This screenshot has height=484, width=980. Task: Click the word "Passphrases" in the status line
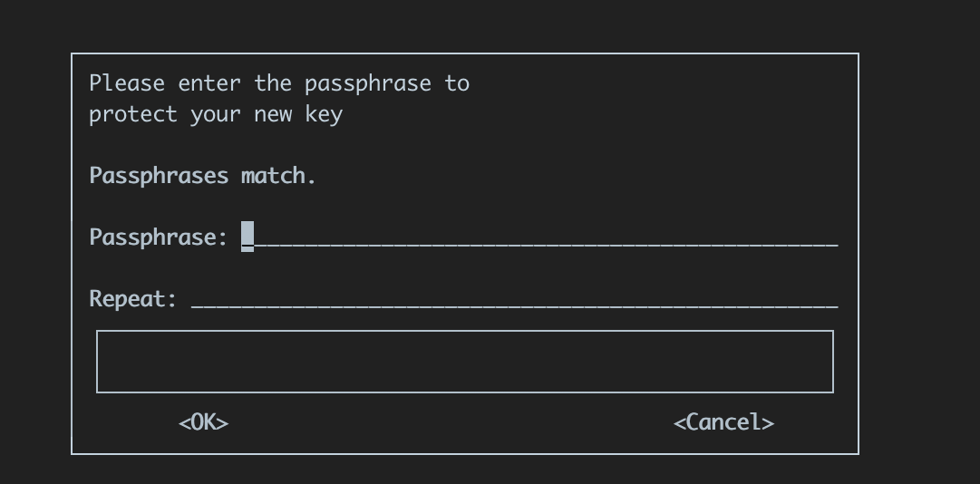click(x=159, y=176)
